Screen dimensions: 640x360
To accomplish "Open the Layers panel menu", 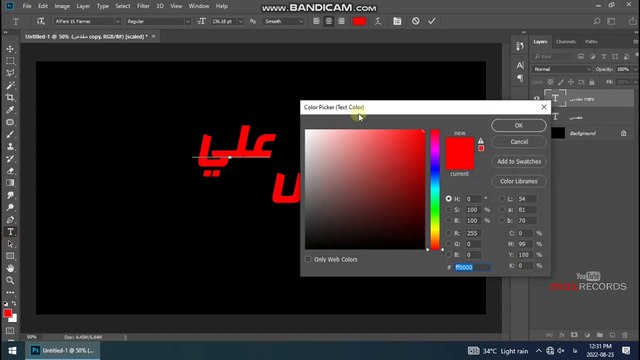I will 636,42.
